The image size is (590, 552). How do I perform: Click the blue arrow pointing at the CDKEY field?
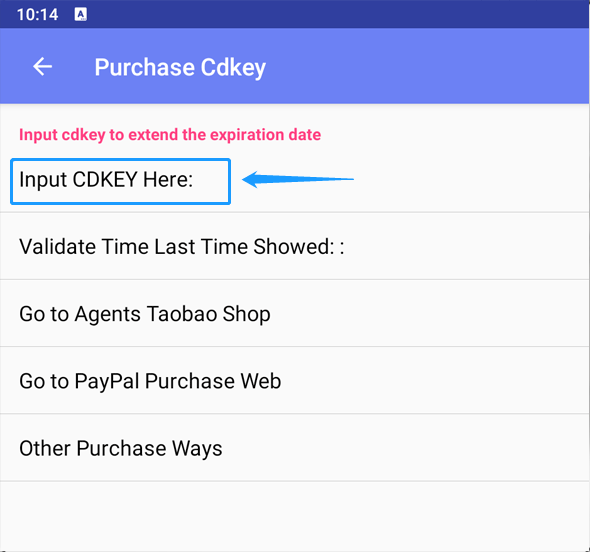(x=298, y=179)
